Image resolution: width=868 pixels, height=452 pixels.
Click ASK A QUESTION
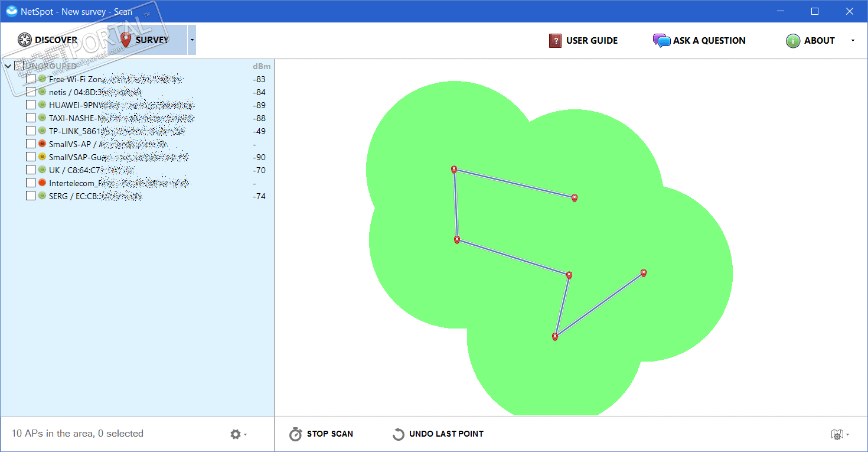pos(699,41)
